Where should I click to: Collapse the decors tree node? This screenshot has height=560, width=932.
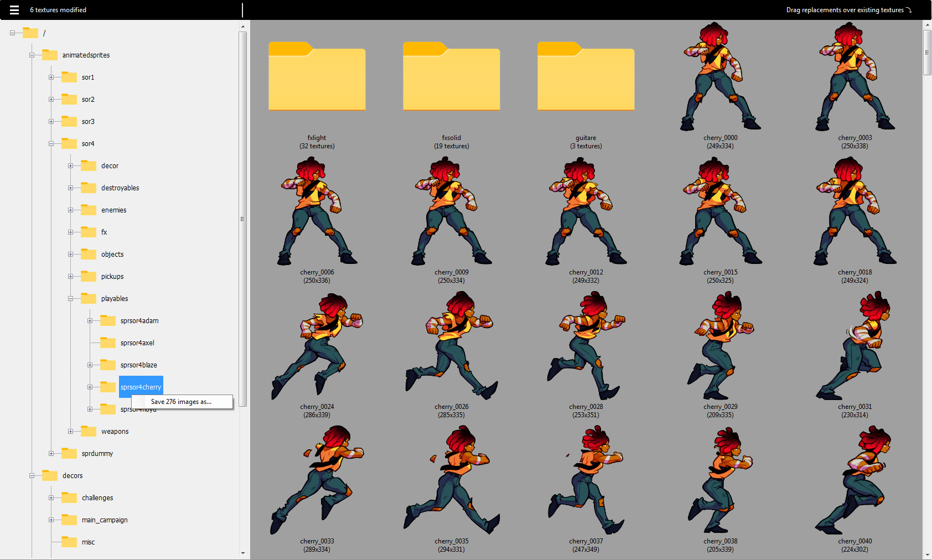point(32,476)
